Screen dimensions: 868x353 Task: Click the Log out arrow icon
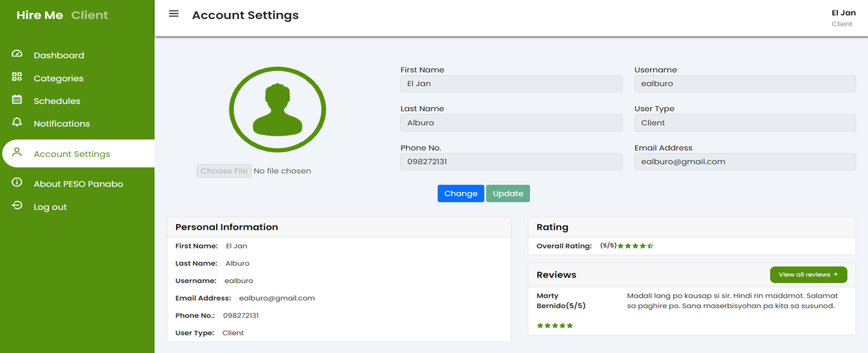[x=17, y=206]
